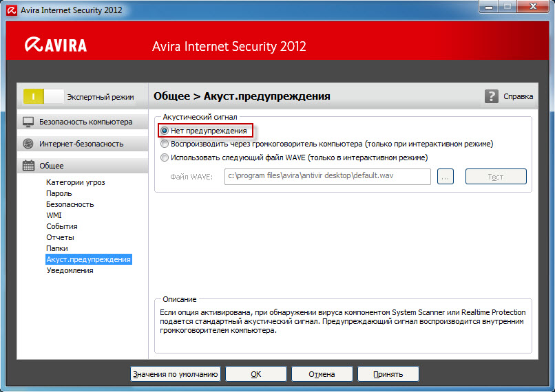
Task: Select Воспроизводить через громкоговоритель компьютера option
Action: [x=165, y=144]
